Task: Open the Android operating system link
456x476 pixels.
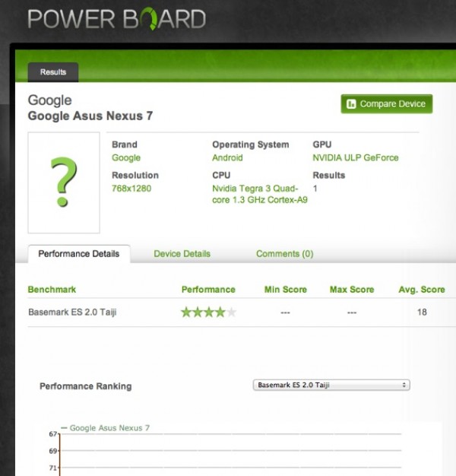Action: click(227, 158)
